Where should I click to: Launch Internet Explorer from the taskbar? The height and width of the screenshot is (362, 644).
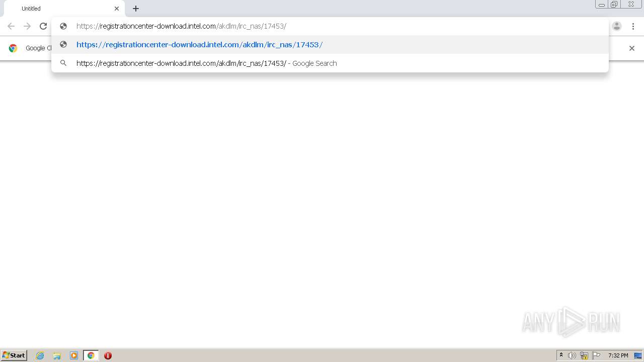pos(40,355)
